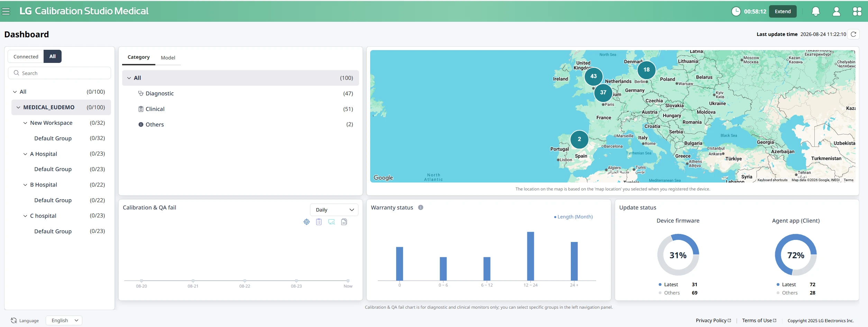Screen dimensions: 868x327
Task: Click the calibration crosshair icon in the fail chart
Action: pyautogui.click(x=307, y=222)
